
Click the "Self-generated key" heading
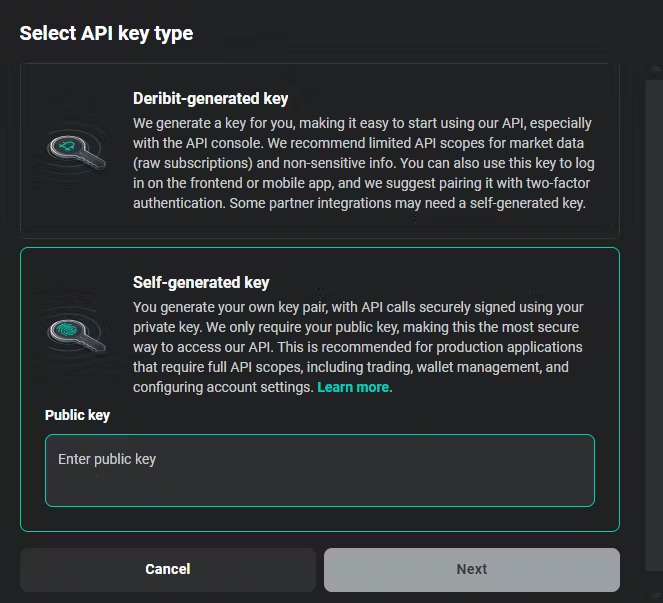click(201, 282)
